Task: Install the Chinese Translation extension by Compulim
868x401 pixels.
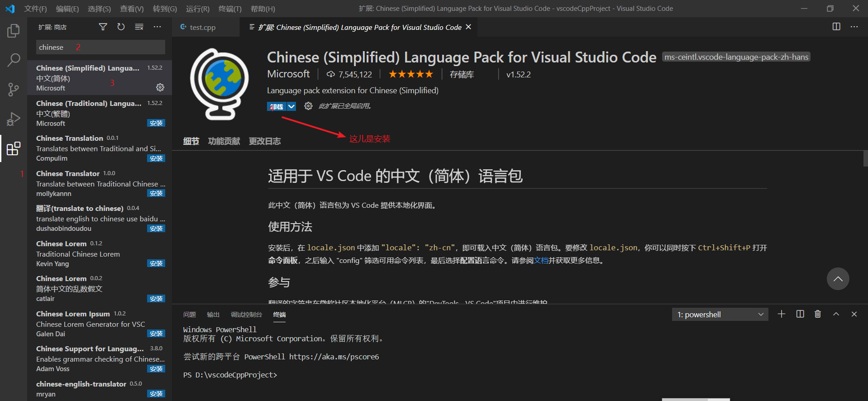Action: click(156, 158)
